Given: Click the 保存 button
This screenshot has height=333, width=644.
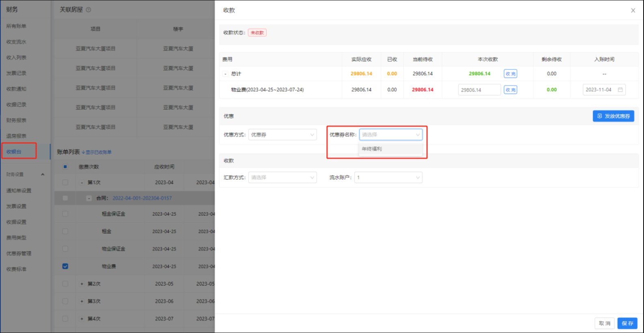Looking at the screenshot, I should (627, 323).
